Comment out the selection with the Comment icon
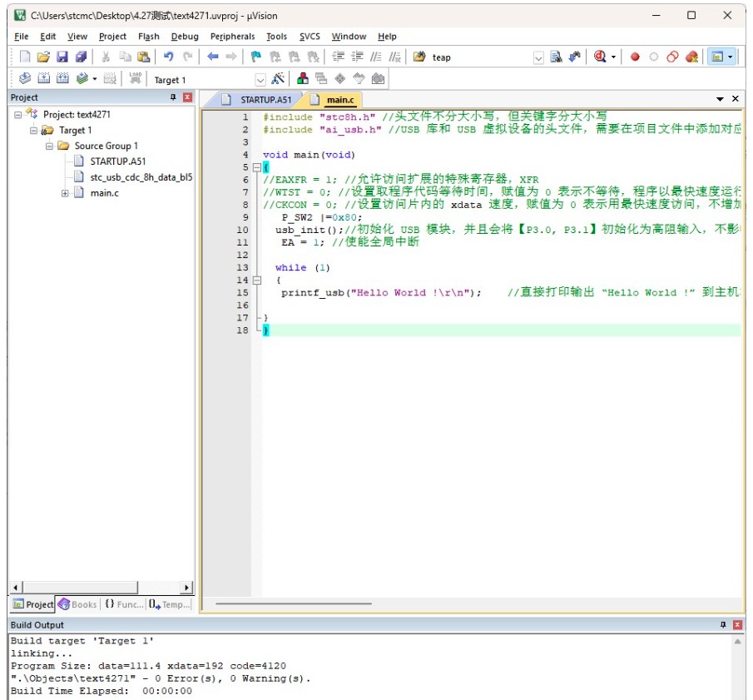Screen dimensions: 753x700 click(x=375, y=57)
